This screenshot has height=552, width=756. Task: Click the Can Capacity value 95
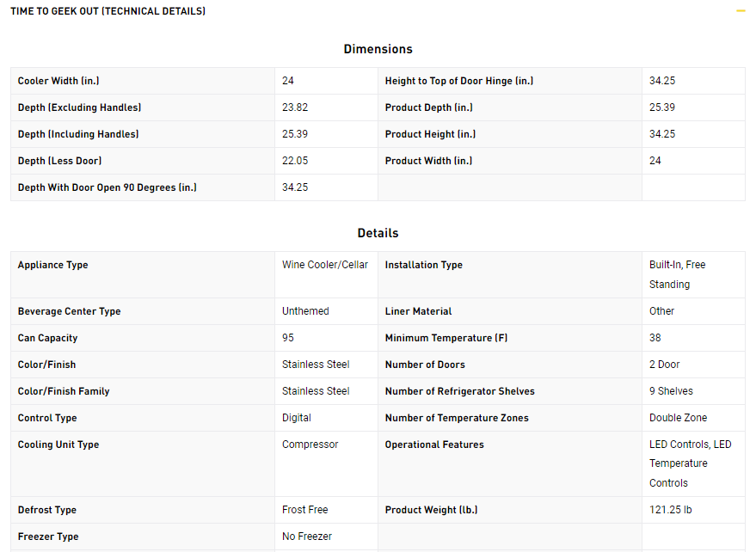click(x=288, y=338)
